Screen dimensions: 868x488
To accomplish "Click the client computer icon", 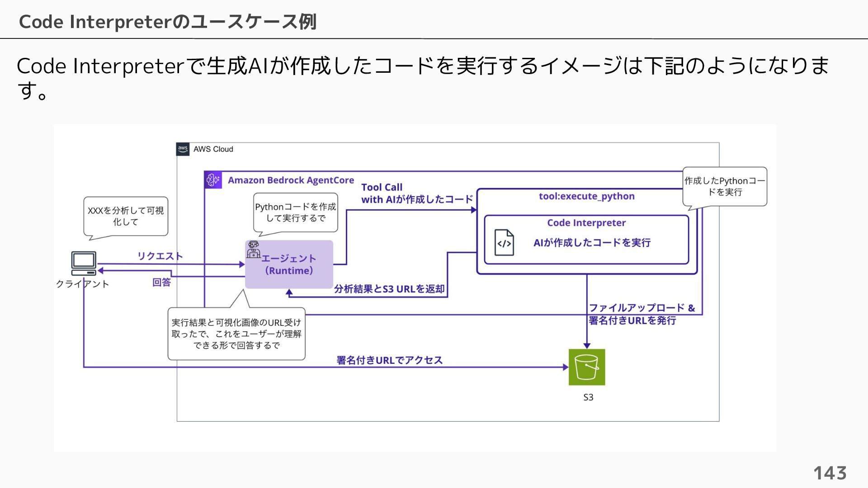I will coord(84,263).
